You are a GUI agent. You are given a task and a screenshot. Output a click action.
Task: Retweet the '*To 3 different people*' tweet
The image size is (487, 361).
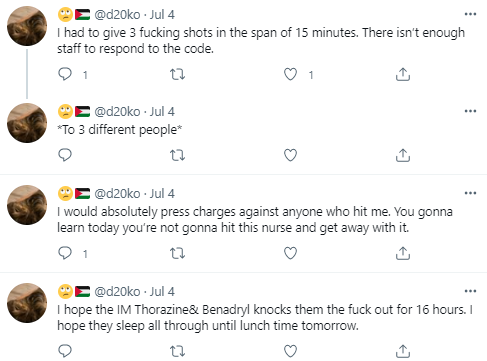click(x=177, y=155)
